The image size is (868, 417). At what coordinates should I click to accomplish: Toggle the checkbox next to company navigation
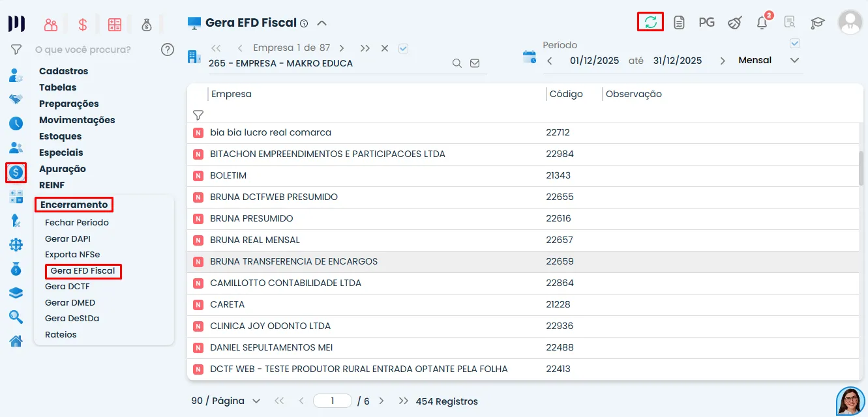coord(403,48)
